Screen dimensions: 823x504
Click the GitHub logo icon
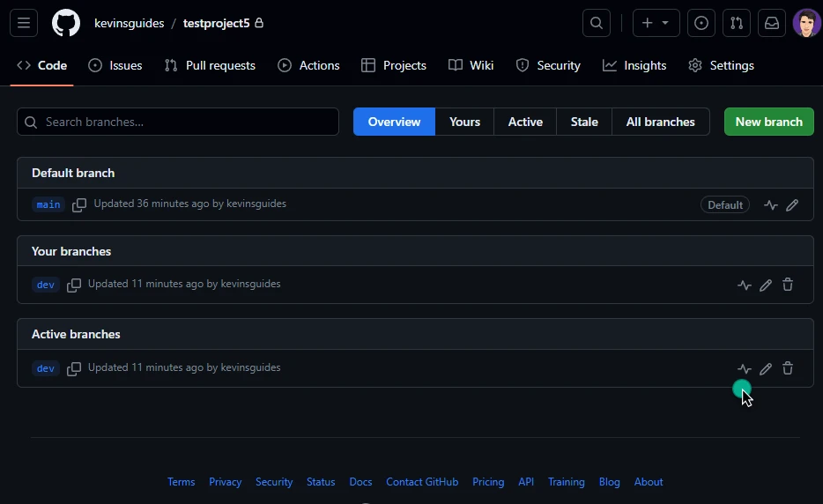click(66, 23)
